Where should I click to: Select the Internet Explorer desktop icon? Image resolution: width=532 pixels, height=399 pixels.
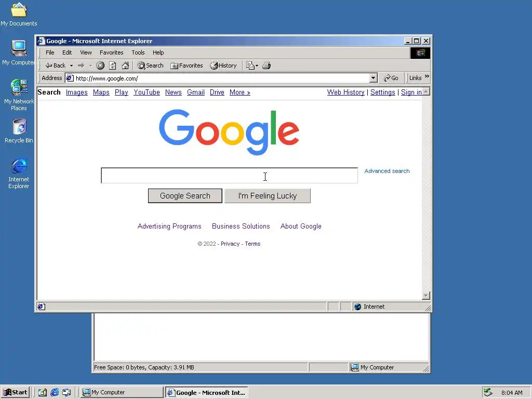[19, 174]
